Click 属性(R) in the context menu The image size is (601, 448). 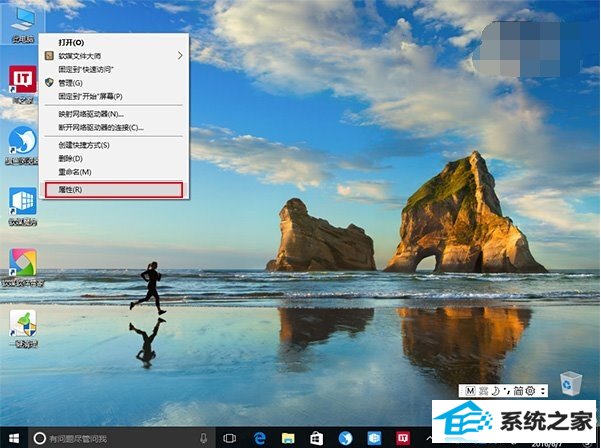[x=114, y=190]
